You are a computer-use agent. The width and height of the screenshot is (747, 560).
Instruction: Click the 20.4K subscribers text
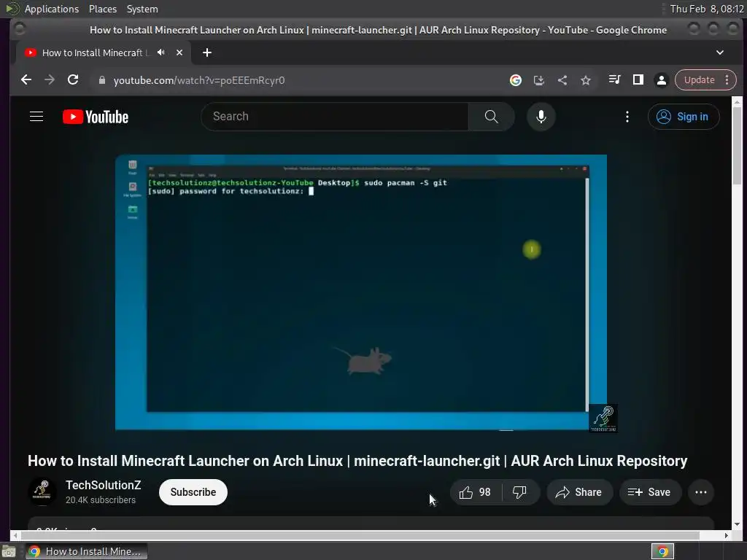(101, 500)
